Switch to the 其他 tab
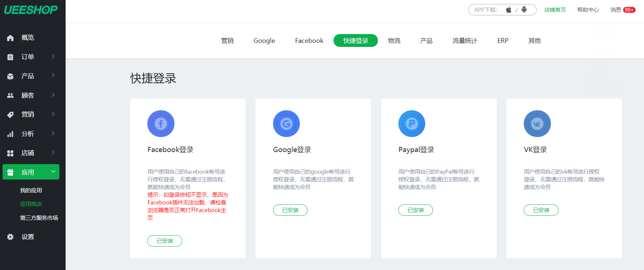 (535, 41)
